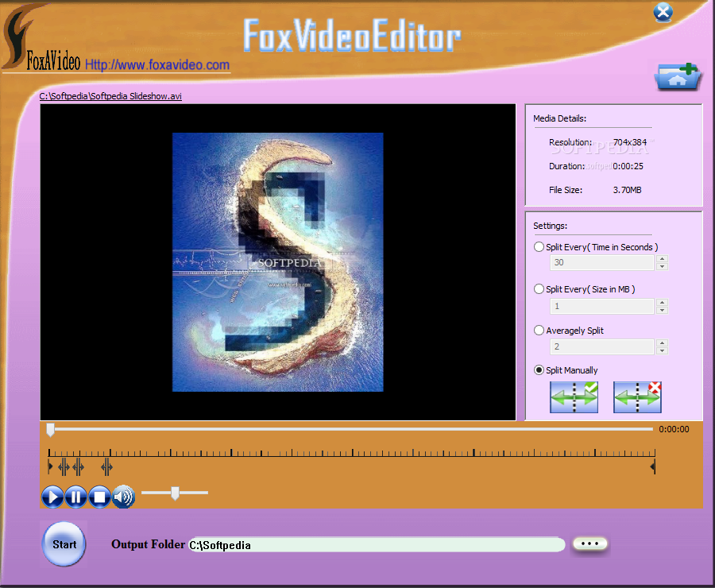The image size is (715, 588).
Task: Click the Duration value 0:00:25
Action: (628, 166)
